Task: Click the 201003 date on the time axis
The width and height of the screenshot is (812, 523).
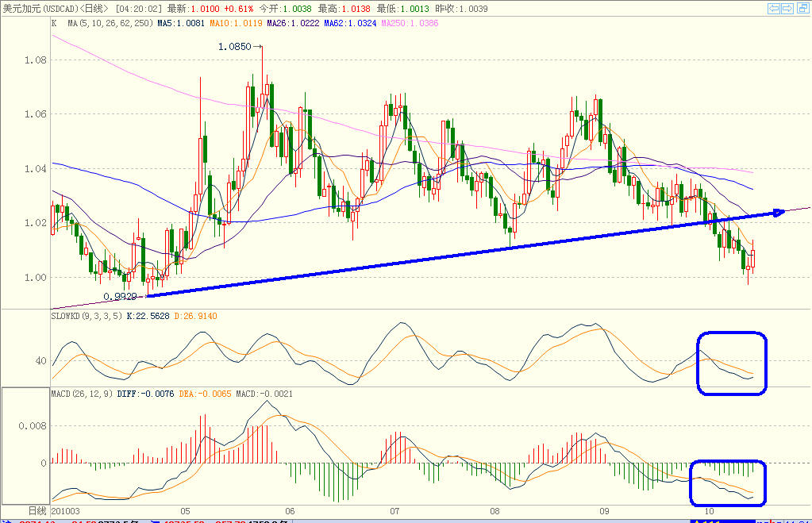Action: point(65,511)
